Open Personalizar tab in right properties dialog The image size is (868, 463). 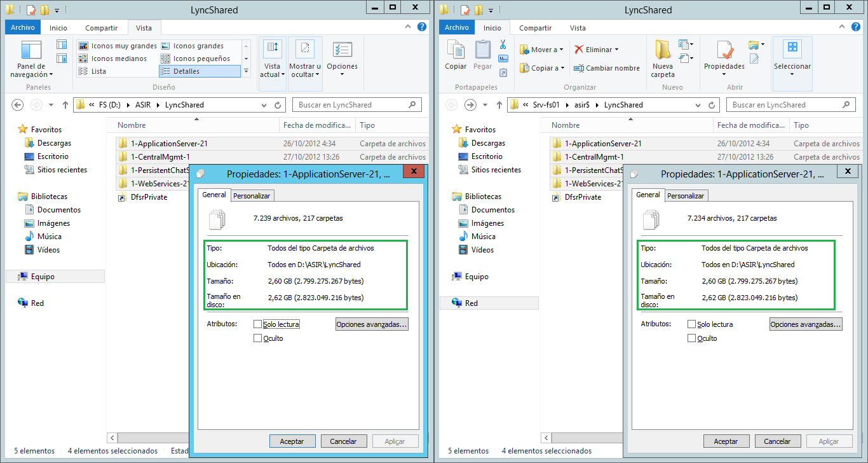pos(686,196)
